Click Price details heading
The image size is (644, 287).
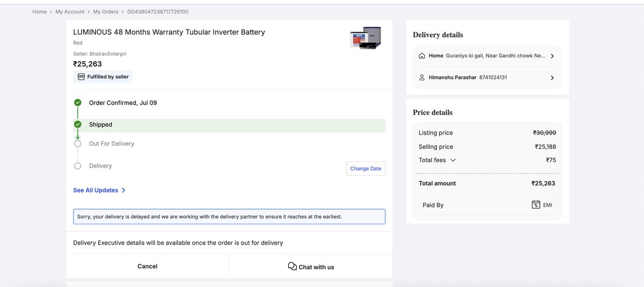pos(433,113)
